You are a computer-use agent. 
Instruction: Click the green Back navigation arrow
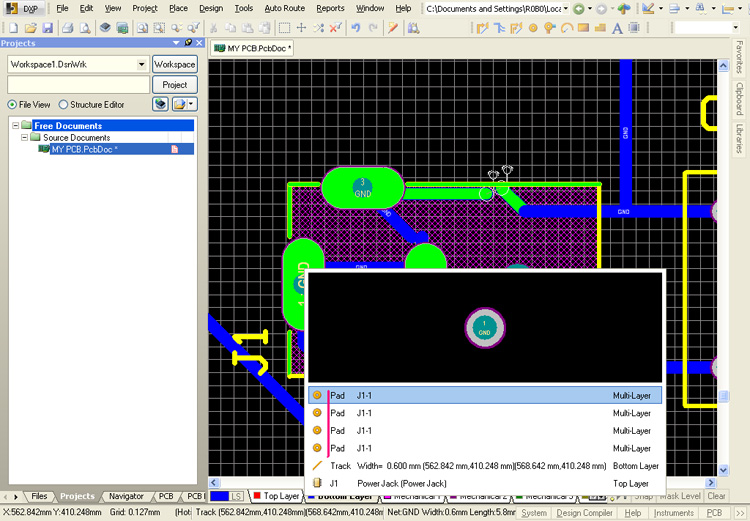tap(579, 9)
